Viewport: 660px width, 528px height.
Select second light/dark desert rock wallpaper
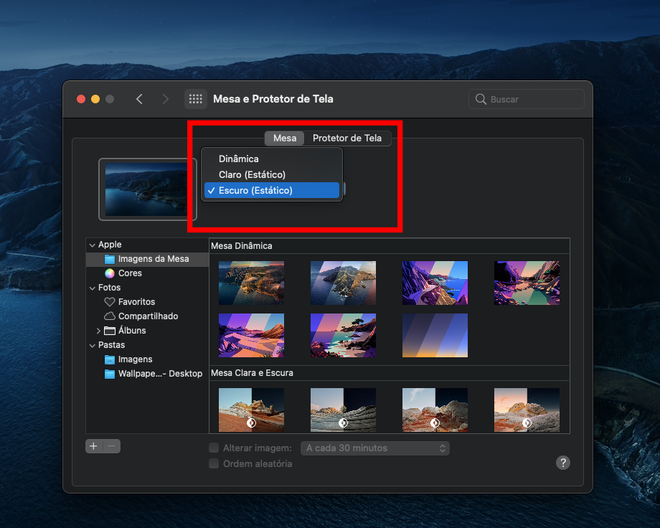point(343,410)
